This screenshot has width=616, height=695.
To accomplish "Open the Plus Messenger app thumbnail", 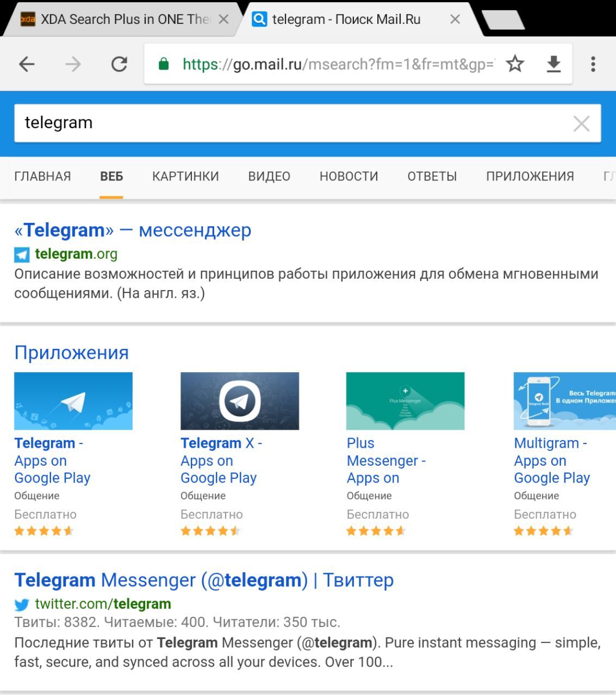I will [x=406, y=401].
